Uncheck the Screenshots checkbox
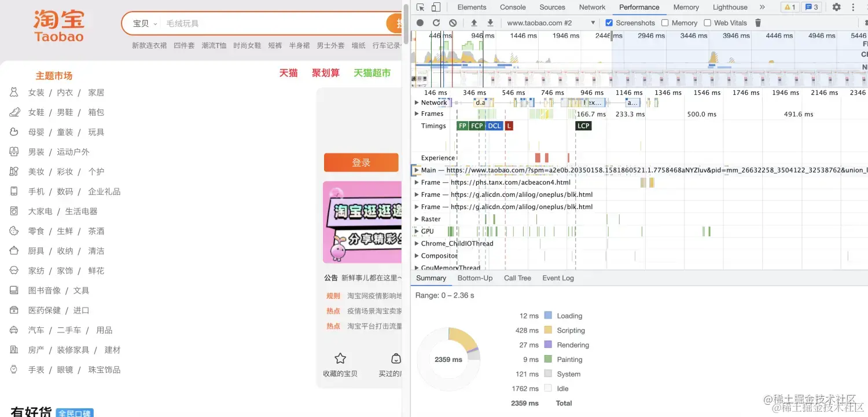Viewport: 868px width, 417px height. pos(609,23)
